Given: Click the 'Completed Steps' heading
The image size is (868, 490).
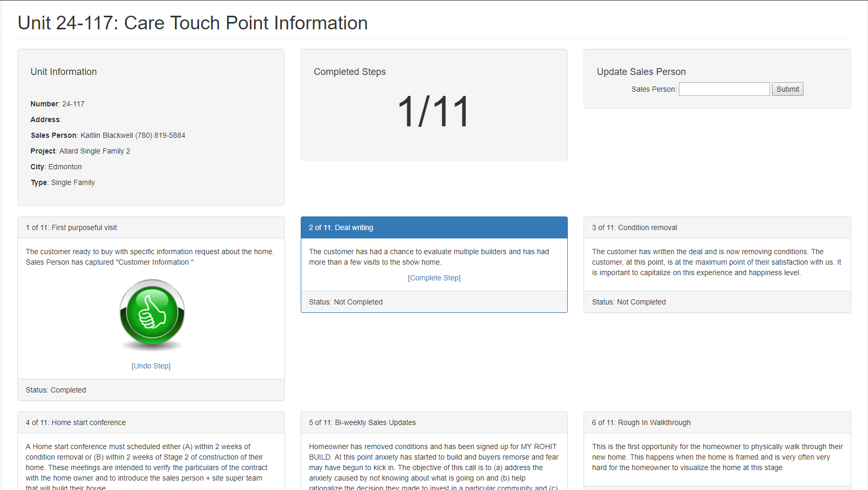Looking at the screenshot, I should tap(350, 72).
